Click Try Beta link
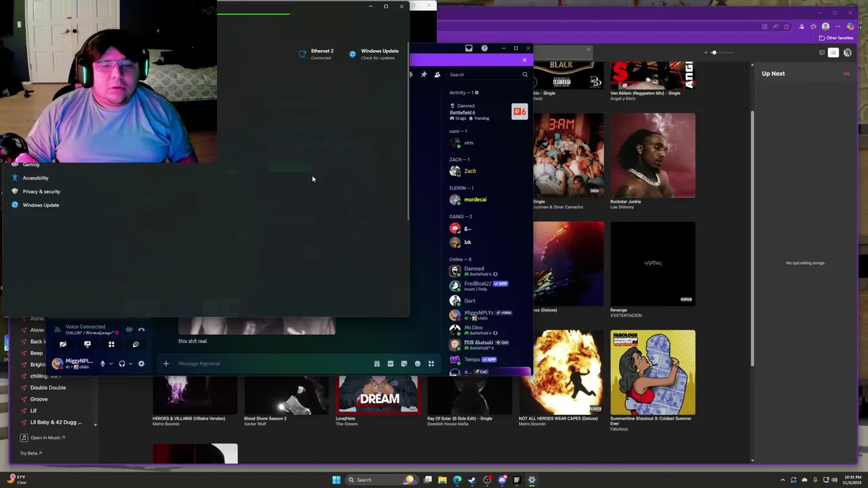 [31, 453]
